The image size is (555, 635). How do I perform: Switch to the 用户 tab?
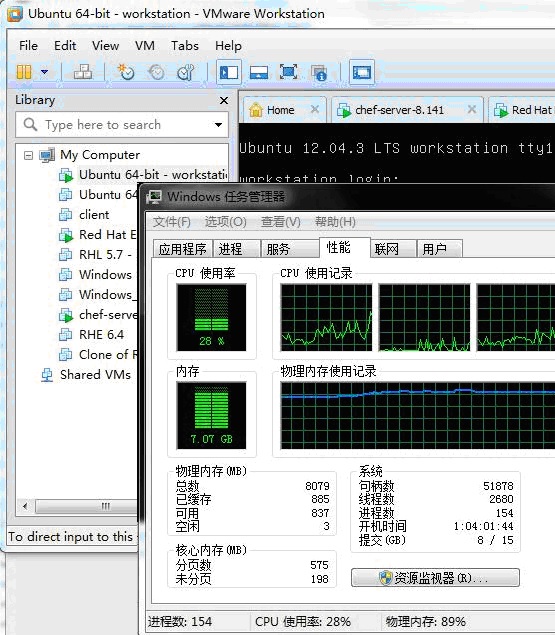(x=440, y=249)
